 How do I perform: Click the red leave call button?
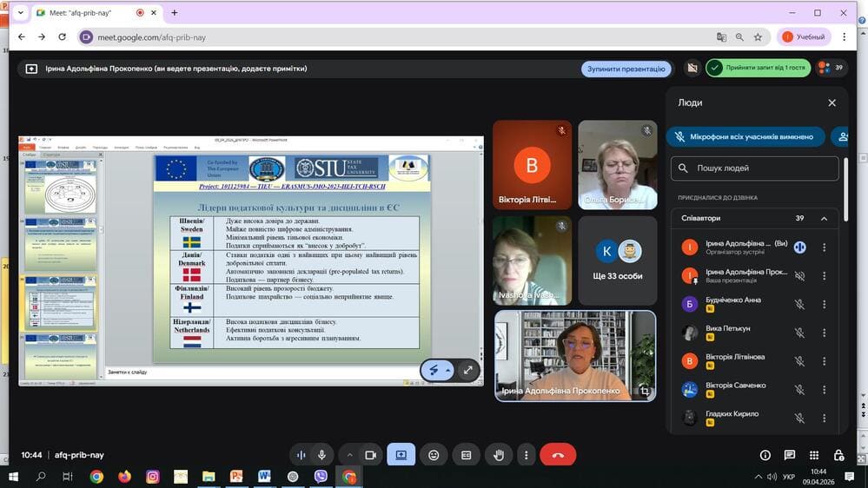[x=558, y=455]
